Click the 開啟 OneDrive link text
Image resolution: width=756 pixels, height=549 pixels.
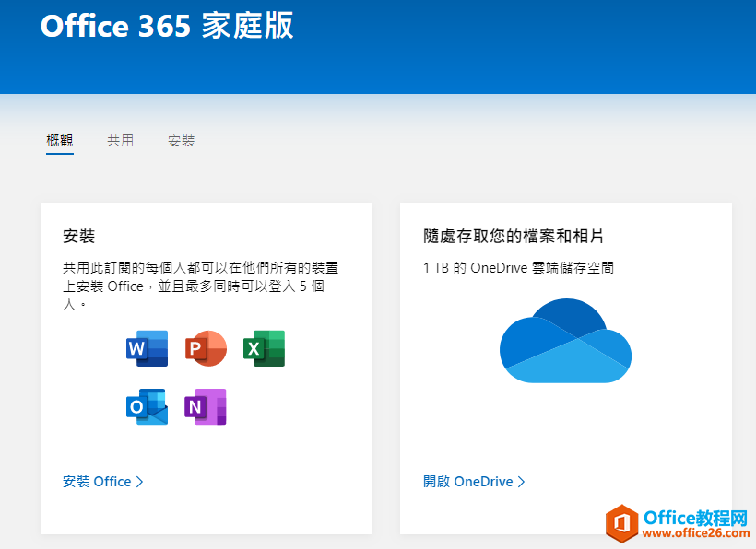[468, 482]
